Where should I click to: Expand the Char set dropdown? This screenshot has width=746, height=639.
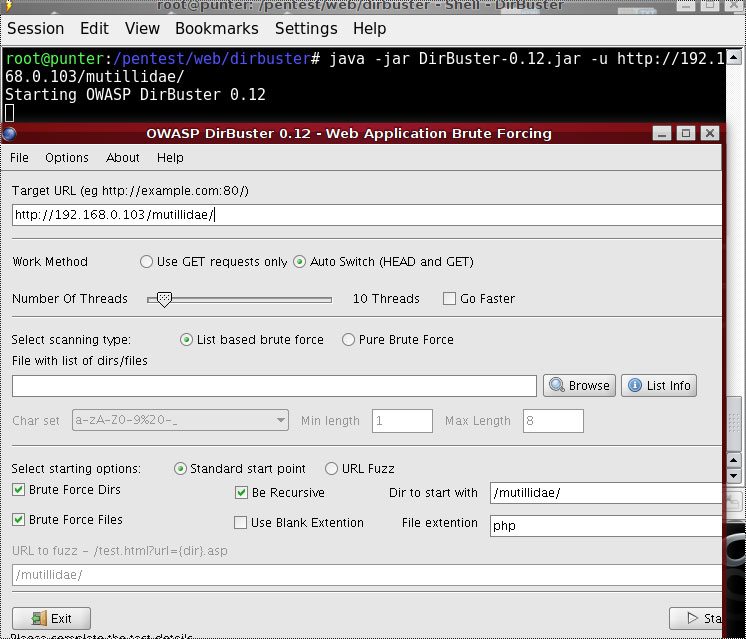pos(281,421)
